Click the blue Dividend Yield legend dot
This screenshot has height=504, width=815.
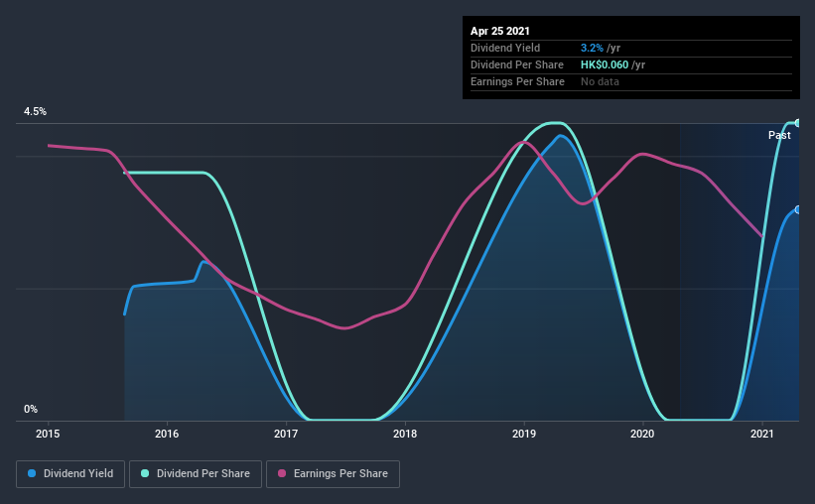(32, 473)
